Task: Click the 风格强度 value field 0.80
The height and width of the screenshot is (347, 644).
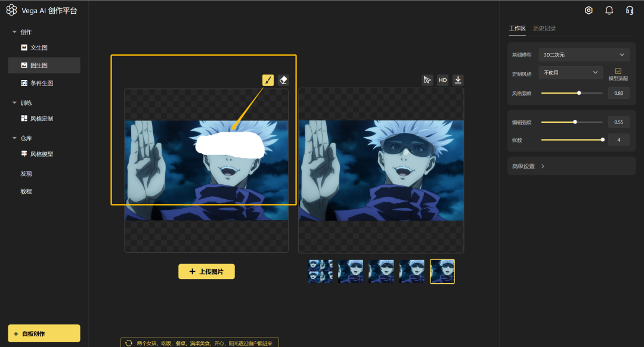Action: pyautogui.click(x=618, y=93)
